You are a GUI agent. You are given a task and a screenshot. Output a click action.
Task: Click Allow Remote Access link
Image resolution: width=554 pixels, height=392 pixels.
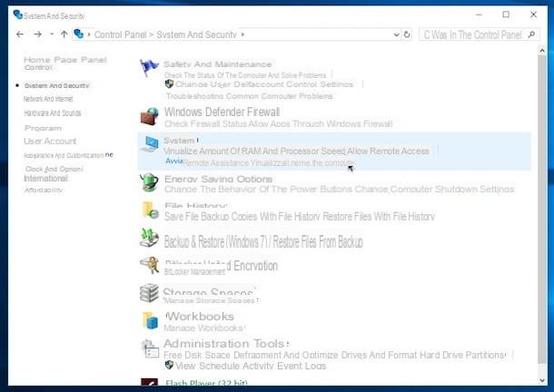[388, 152]
